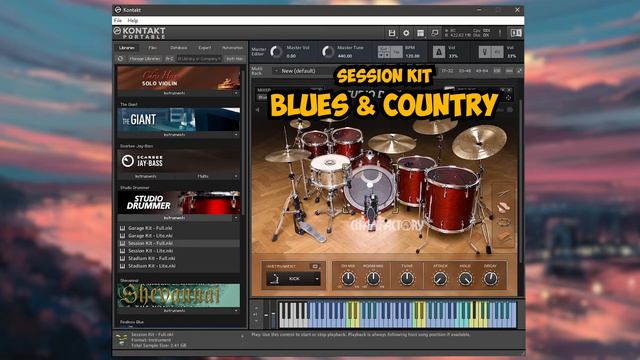Click the Shevannai library banner
This screenshot has width=640, height=360.
(x=179, y=295)
